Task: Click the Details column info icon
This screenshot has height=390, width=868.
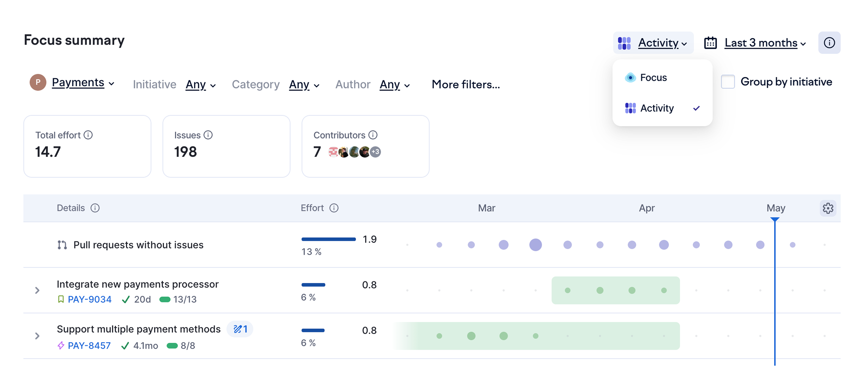Action: [95, 208]
